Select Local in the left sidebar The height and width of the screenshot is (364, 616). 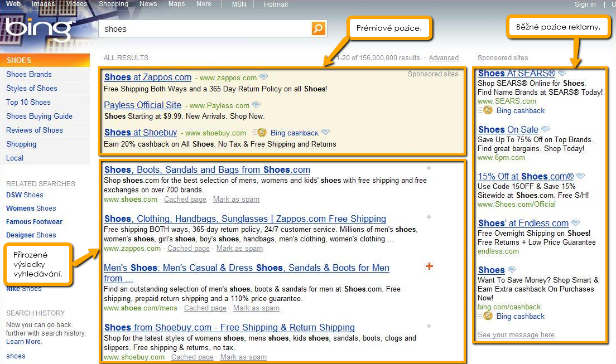(15, 158)
